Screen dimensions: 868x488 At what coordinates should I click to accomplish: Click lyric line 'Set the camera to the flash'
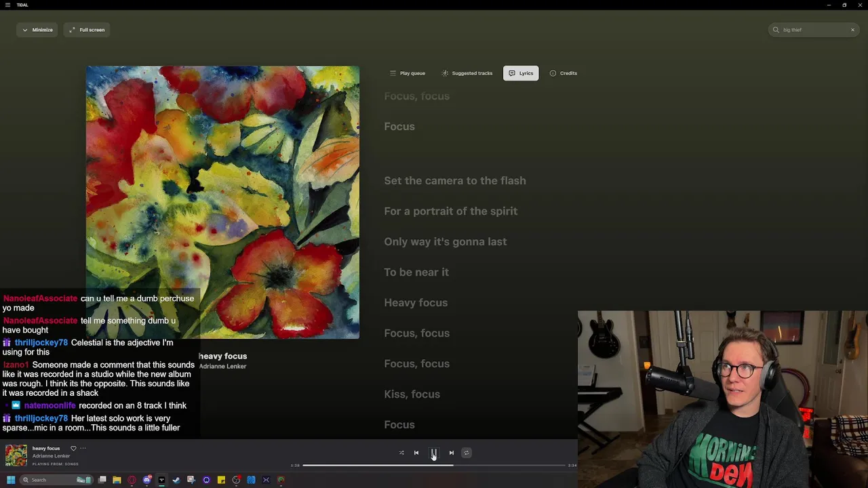pyautogui.click(x=455, y=181)
